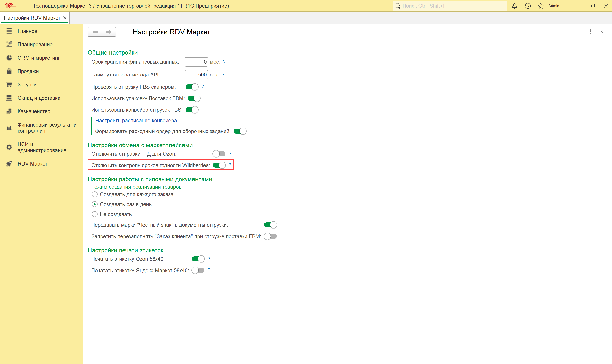Open the RDV Маркет rocket section
This screenshot has width=612, height=364.
coord(32,164)
